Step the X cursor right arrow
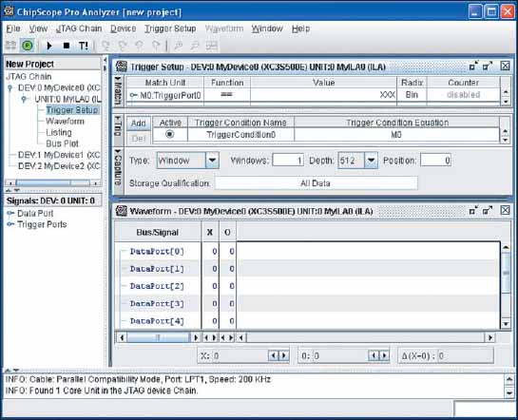This screenshot has height=420, width=518. 283,356
